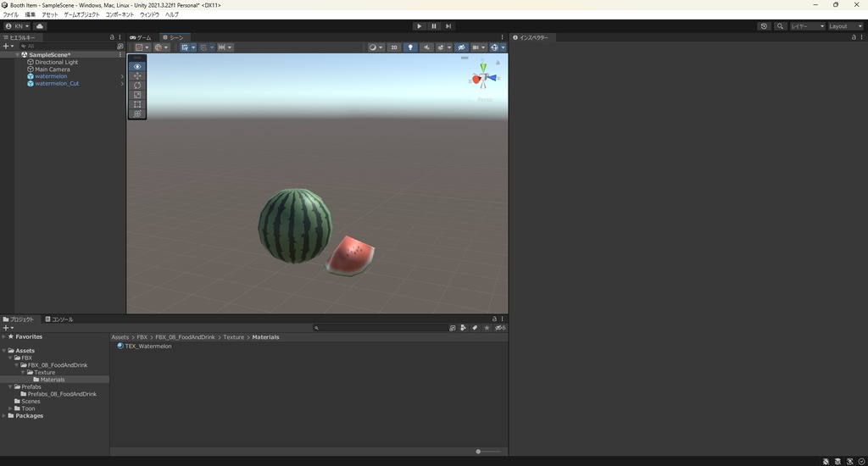
Task: Select the Scale tool in Scene toolbar
Action: tap(137, 95)
